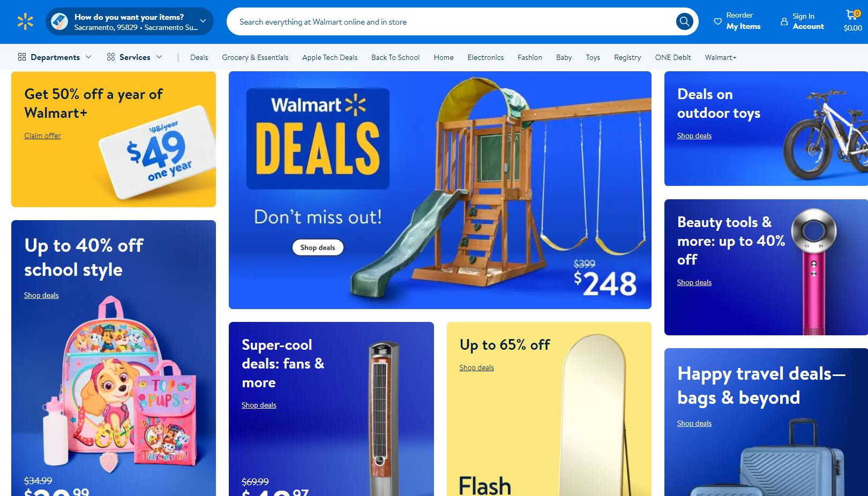The height and width of the screenshot is (496, 868).
Task: Click the Services grid icon
Action: [x=111, y=57]
